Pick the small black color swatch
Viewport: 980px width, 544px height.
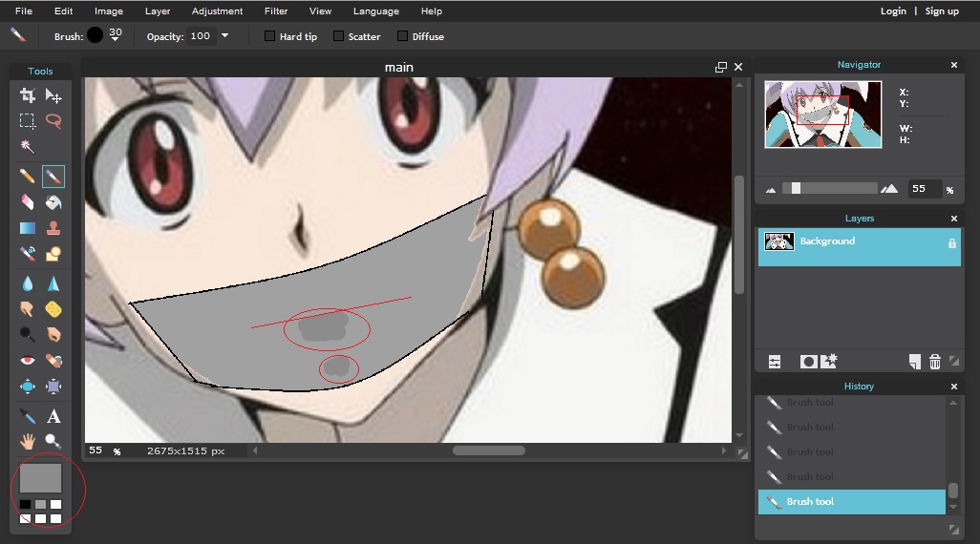pos(25,504)
